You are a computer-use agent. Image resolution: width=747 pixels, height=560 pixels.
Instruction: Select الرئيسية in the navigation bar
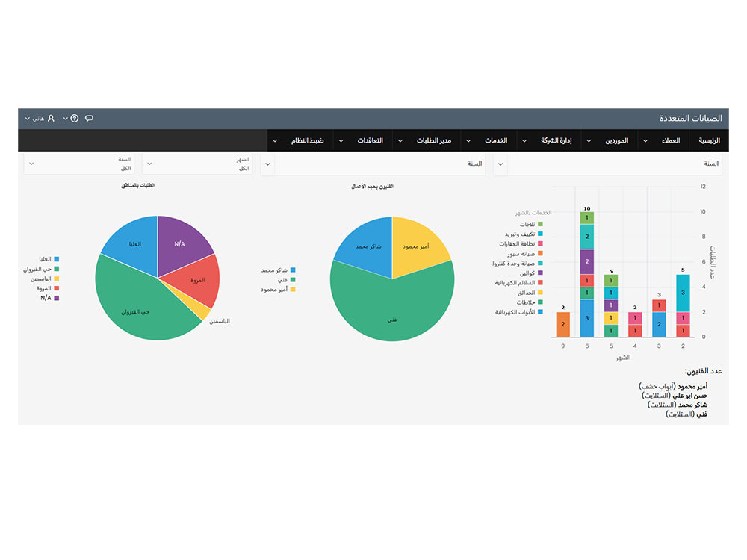tap(710, 140)
